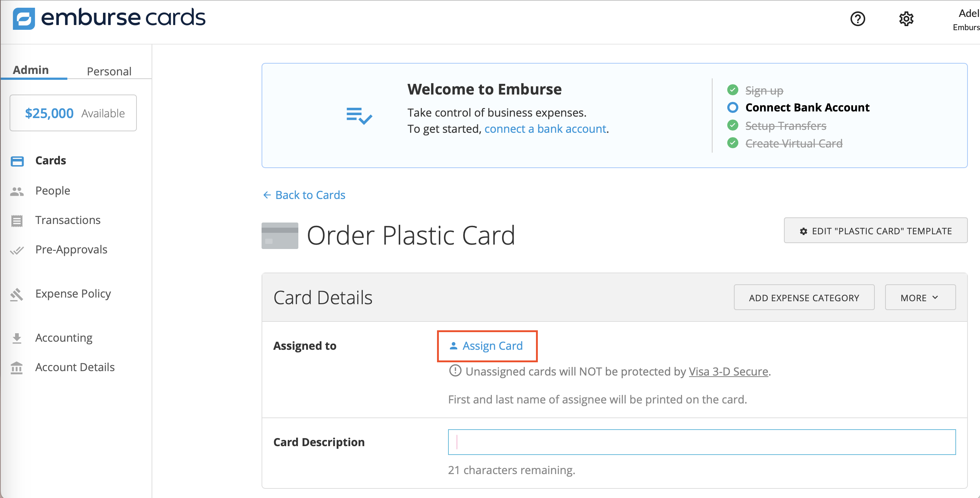Select Cards in the sidebar
980x498 pixels.
pos(50,160)
